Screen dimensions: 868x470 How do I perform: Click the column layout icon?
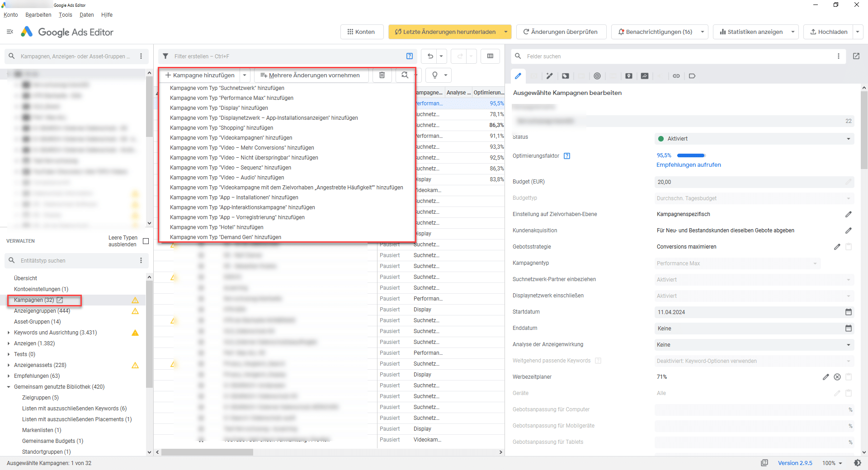490,56
